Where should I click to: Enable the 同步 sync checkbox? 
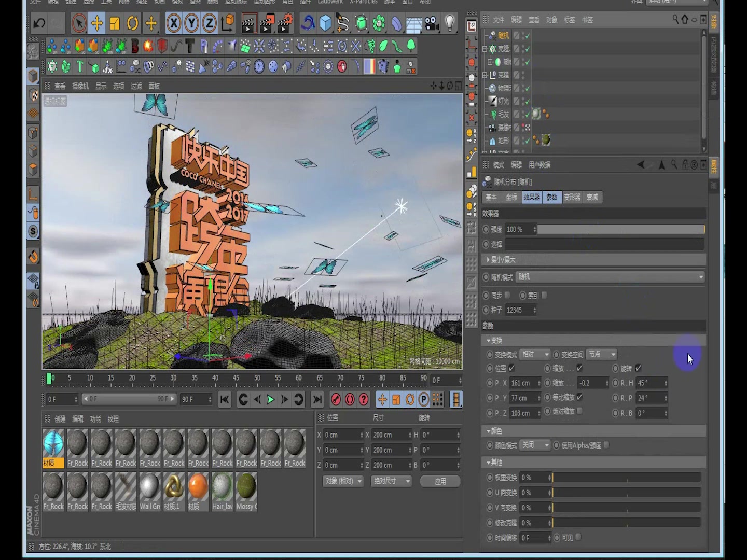507,295
